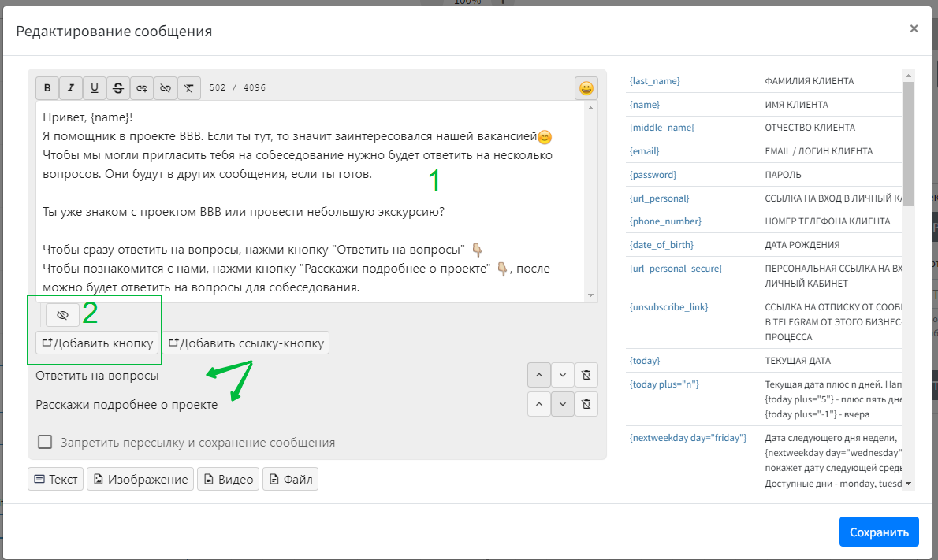The width and height of the screenshot is (938, 560).
Task: Open the emoji picker
Action: click(x=586, y=88)
